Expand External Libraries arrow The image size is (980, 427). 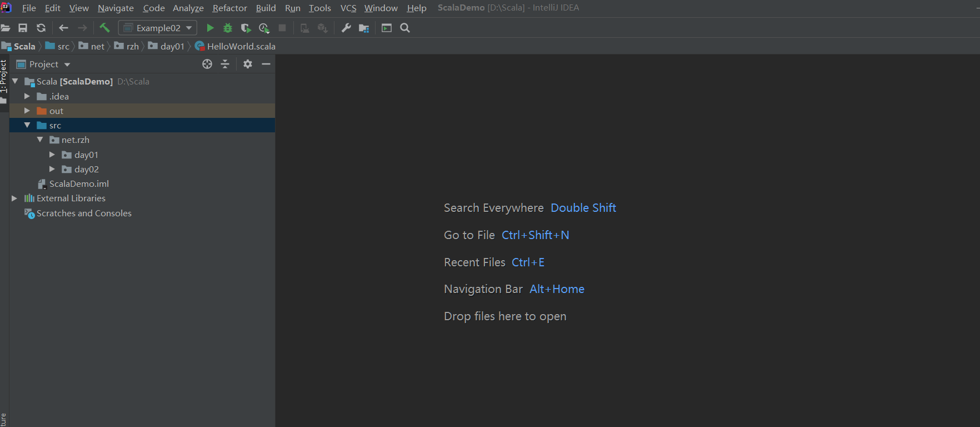pyautogui.click(x=14, y=198)
